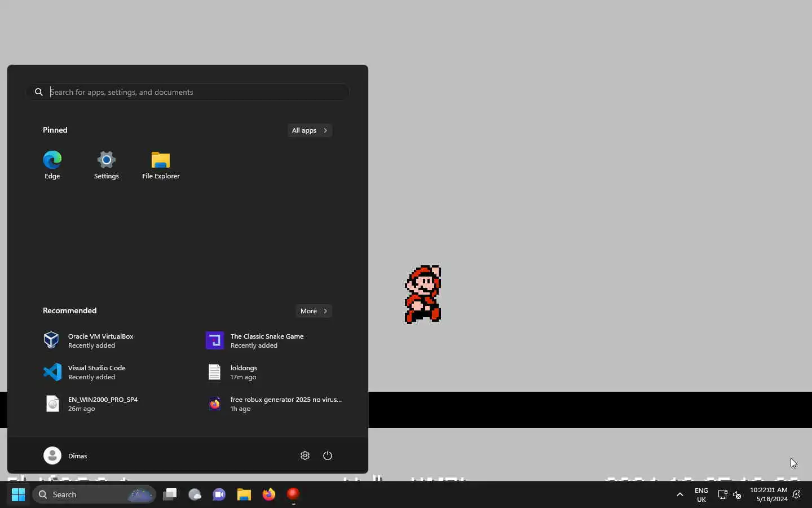Open Task View on taskbar
812x508 pixels.
click(170, 494)
